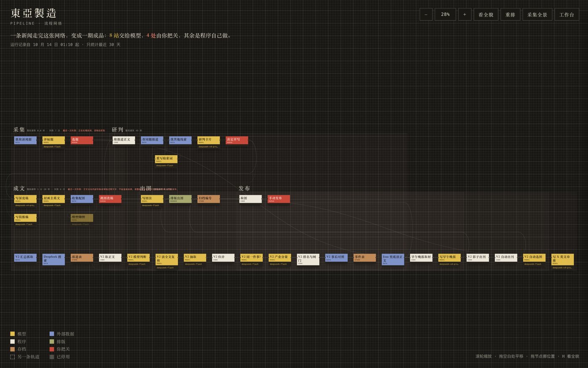Open the red 选题 human node
The image size is (588, 368).
pos(82,140)
